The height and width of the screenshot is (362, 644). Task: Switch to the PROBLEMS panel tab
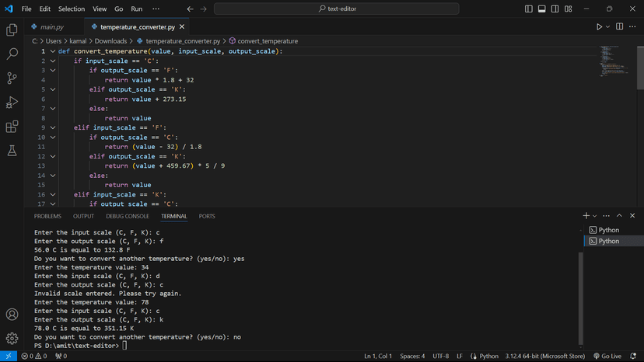click(x=47, y=216)
